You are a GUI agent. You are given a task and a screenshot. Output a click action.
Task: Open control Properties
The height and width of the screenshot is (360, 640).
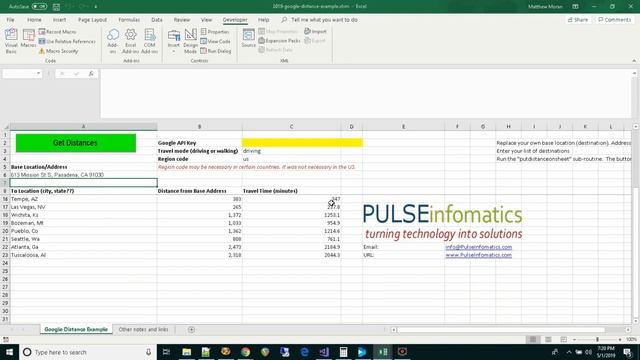click(215, 32)
